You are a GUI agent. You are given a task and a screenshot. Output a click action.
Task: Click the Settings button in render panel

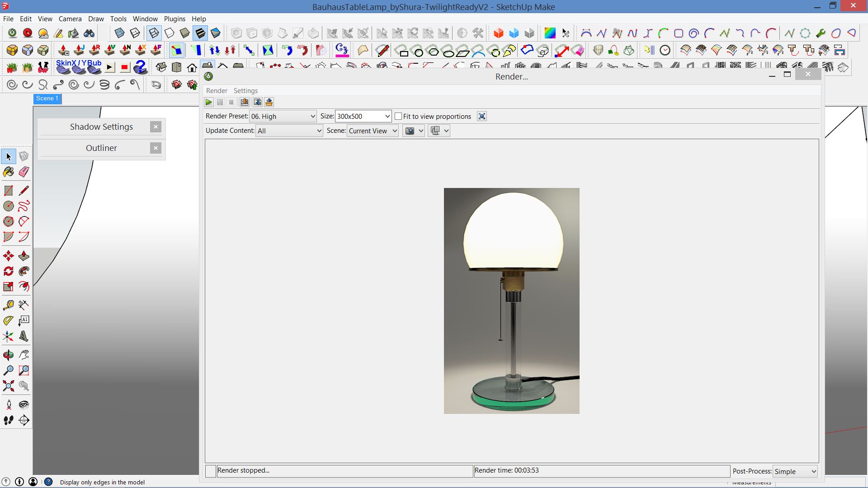pos(245,90)
